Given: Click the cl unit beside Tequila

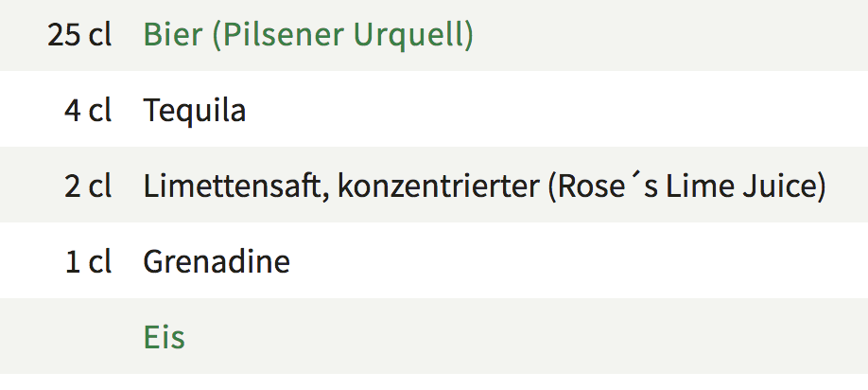Looking at the screenshot, I should [x=99, y=111].
